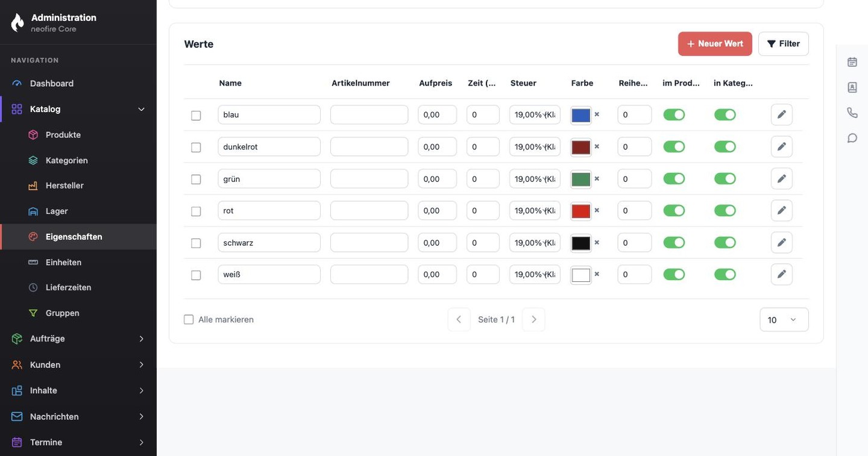Image resolution: width=868 pixels, height=456 pixels.
Task: Open the rows-per-page dropdown showing 10
Action: (x=784, y=320)
